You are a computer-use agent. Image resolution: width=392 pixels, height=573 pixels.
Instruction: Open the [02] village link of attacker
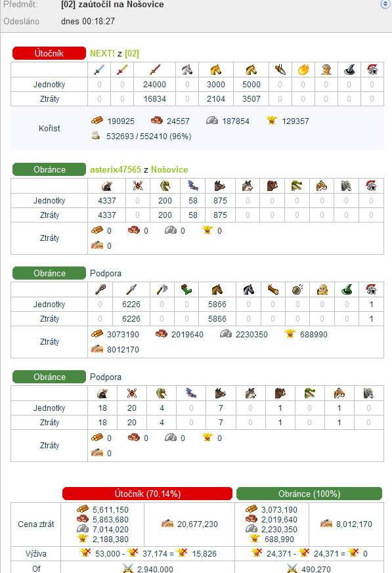coord(132,53)
